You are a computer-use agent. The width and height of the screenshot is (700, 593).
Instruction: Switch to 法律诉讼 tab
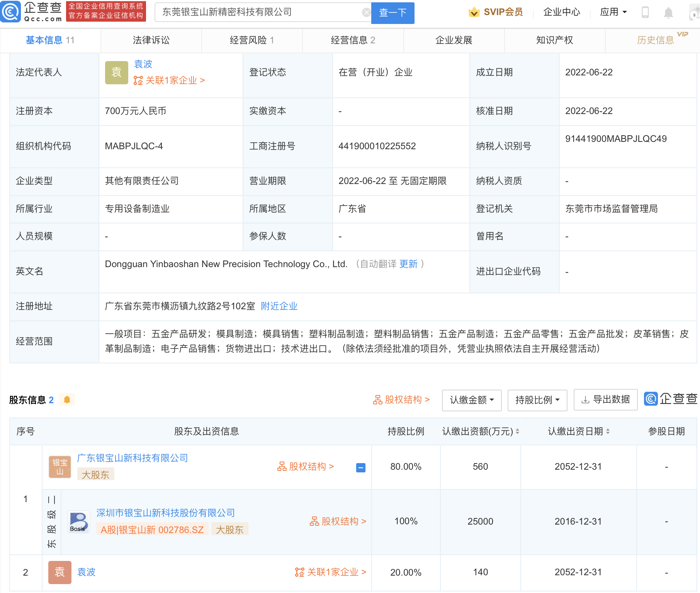[x=151, y=40]
